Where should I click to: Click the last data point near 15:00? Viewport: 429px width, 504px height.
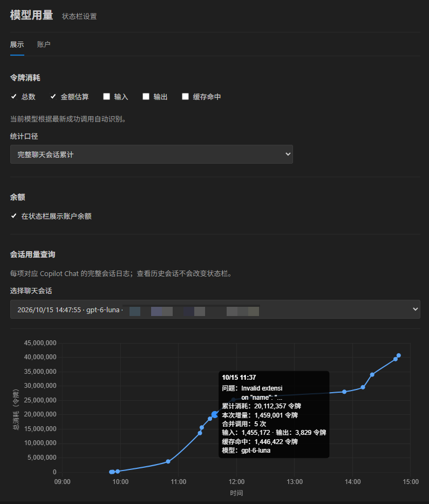[398, 355]
